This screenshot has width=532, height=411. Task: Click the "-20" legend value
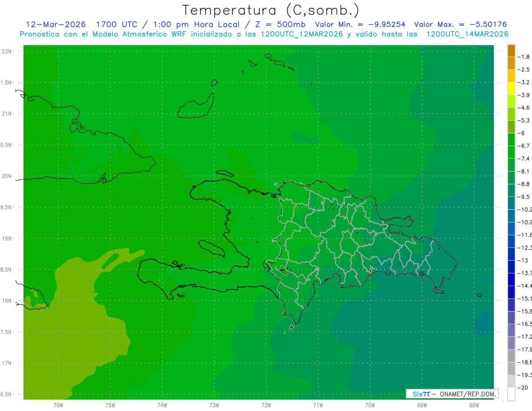523,388
